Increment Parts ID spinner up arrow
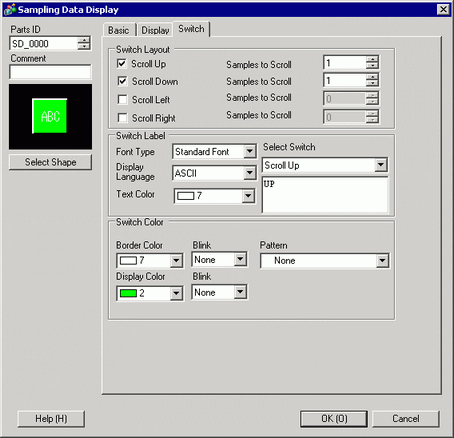The width and height of the screenshot is (454, 438). pos(84,40)
